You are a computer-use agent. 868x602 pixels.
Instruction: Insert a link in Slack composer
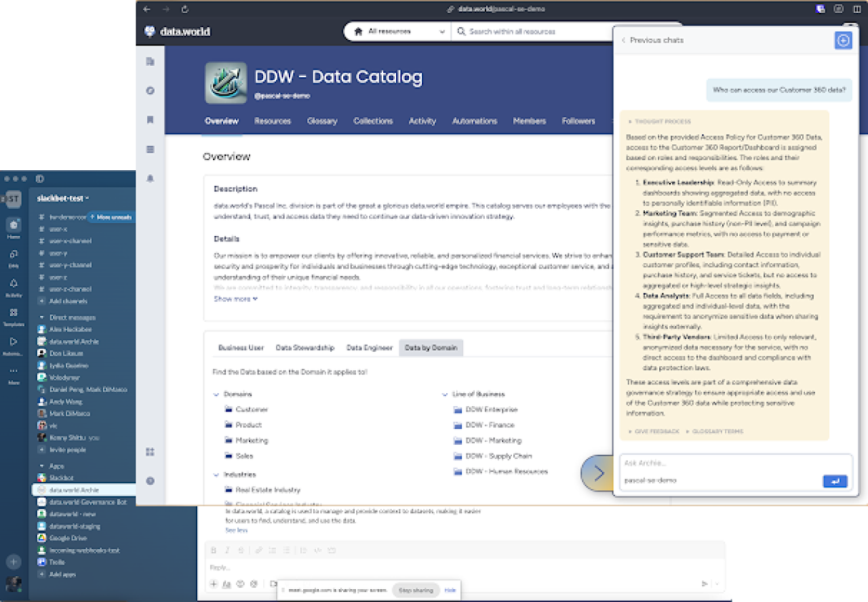click(258, 550)
